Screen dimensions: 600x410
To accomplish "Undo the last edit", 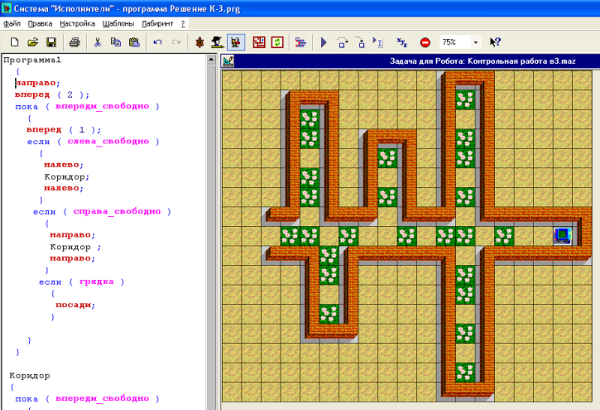I will pos(158,43).
